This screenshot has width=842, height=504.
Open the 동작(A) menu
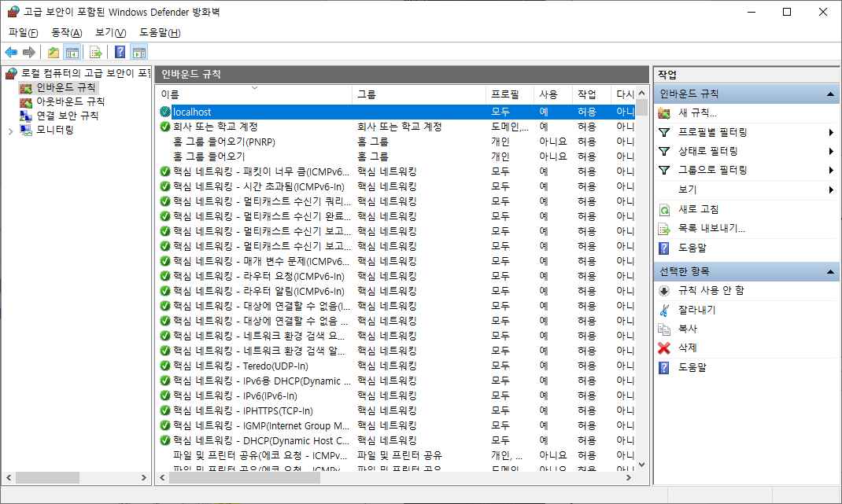pyautogui.click(x=67, y=33)
